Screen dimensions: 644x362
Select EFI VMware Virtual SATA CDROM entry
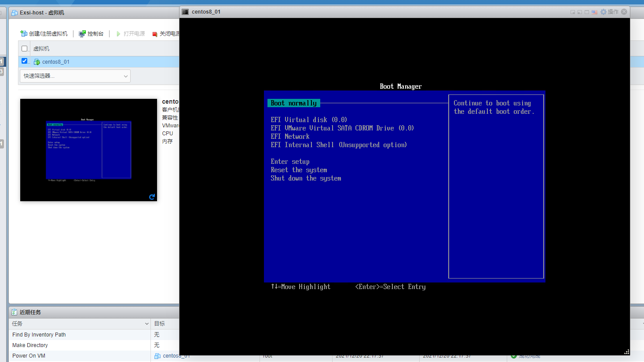(342, 128)
